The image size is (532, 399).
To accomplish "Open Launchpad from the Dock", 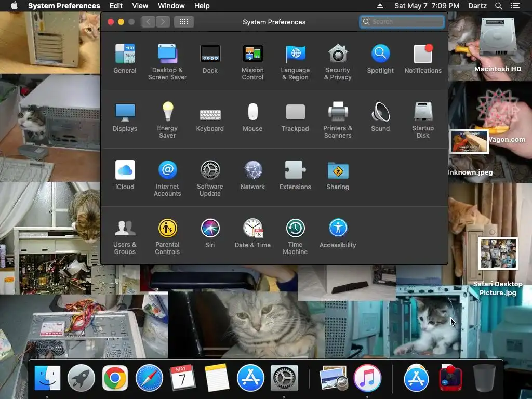I will click(x=81, y=378).
